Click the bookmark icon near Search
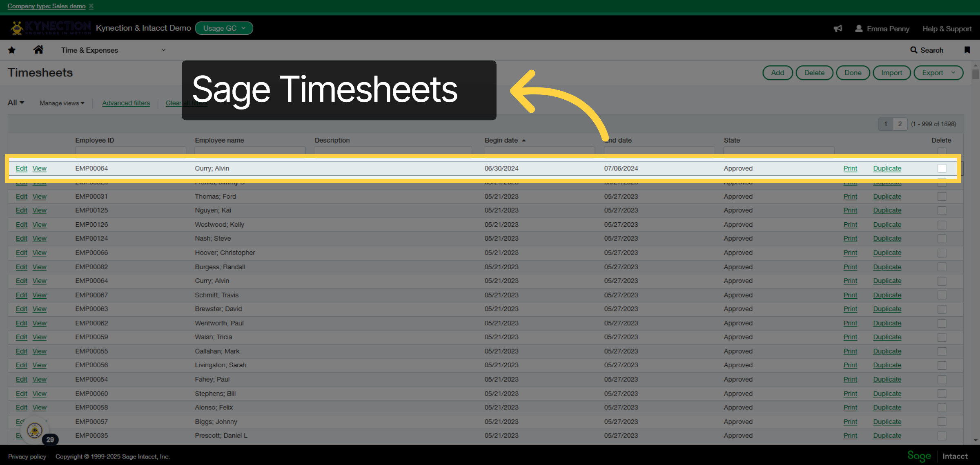 click(967, 50)
